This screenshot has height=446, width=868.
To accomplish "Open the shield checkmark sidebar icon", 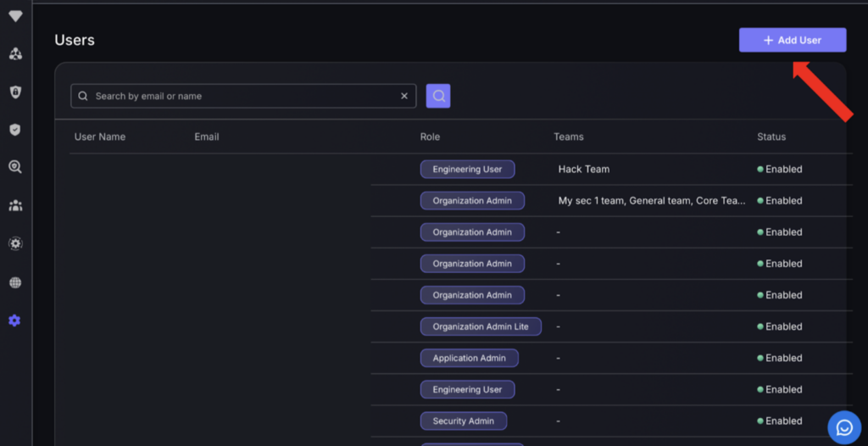I will tap(15, 130).
